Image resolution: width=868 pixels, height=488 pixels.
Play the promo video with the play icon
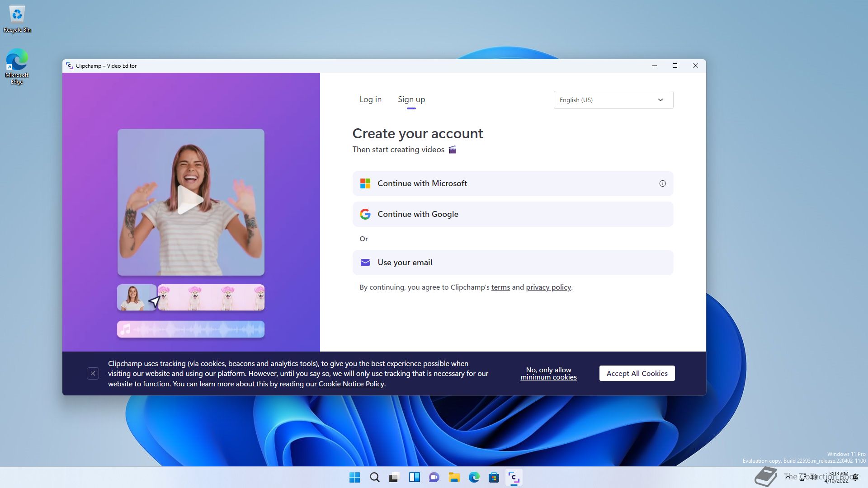(x=190, y=200)
